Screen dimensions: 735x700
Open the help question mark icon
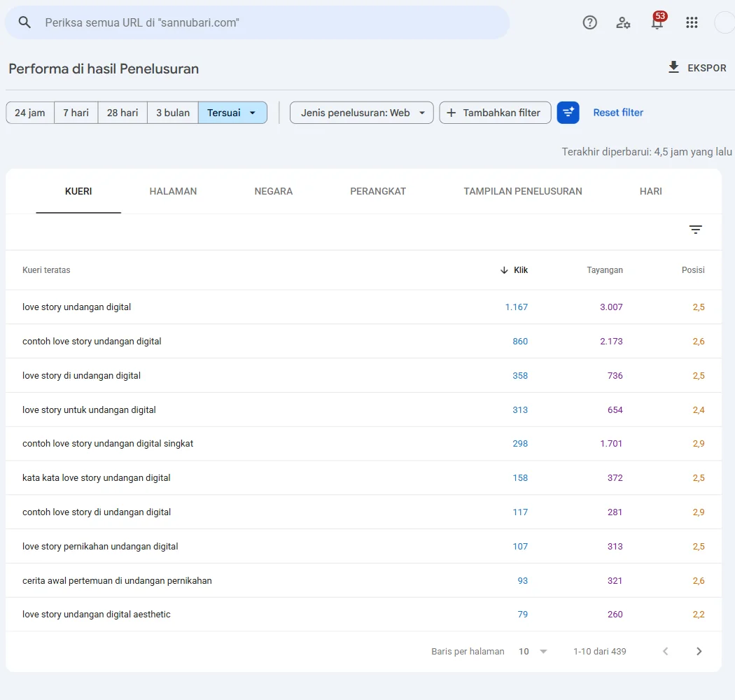[589, 22]
